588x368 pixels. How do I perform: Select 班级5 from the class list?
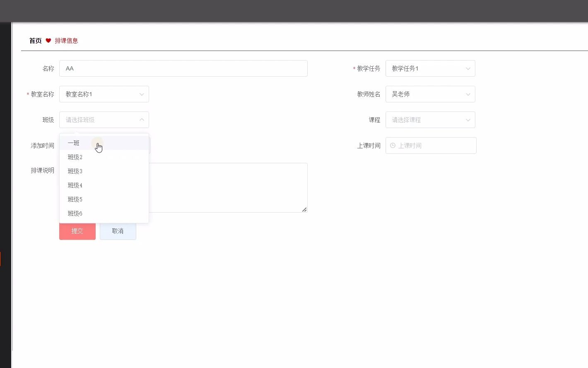coord(104,199)
